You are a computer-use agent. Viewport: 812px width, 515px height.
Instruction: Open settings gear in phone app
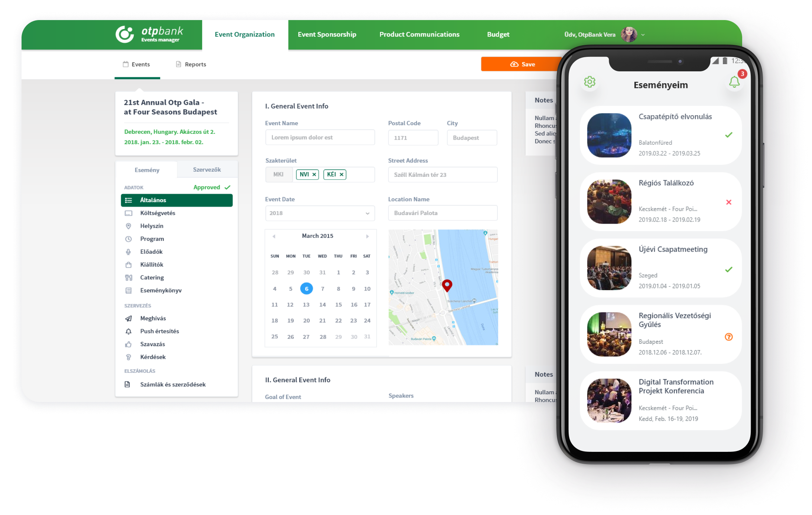click(590, 82)
